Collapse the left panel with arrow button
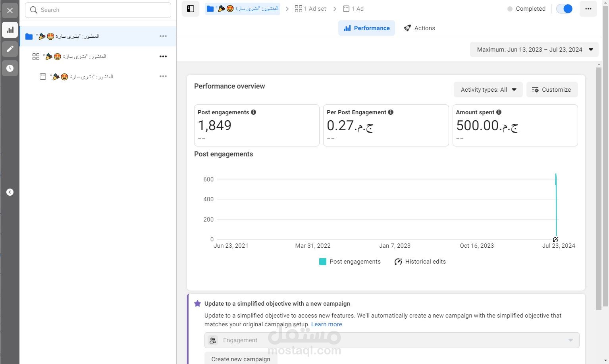 (10, 192)
